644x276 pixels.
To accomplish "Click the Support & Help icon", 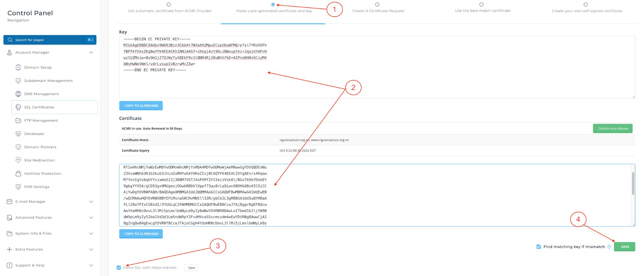I will click(9, 265).
